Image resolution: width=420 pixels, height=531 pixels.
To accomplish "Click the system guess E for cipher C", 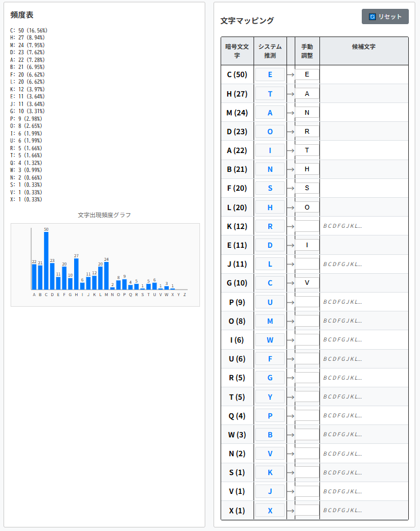I will 270,75.
